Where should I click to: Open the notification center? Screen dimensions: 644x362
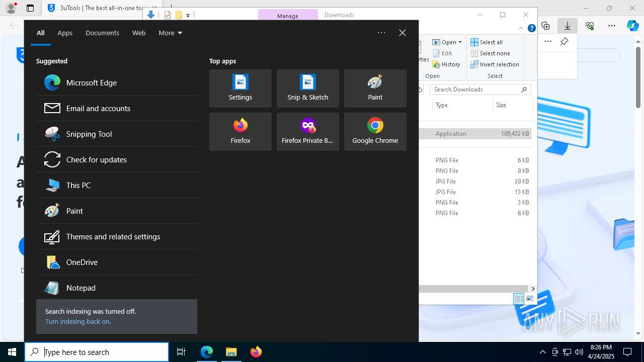pos(627,352)
